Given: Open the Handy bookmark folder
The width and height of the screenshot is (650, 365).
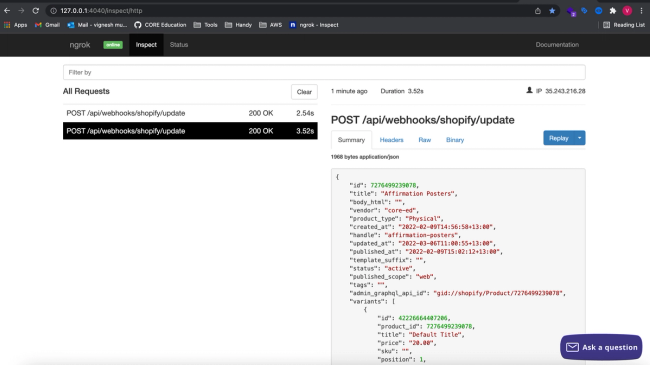Looking at the screenshot, I should [238, 25].
